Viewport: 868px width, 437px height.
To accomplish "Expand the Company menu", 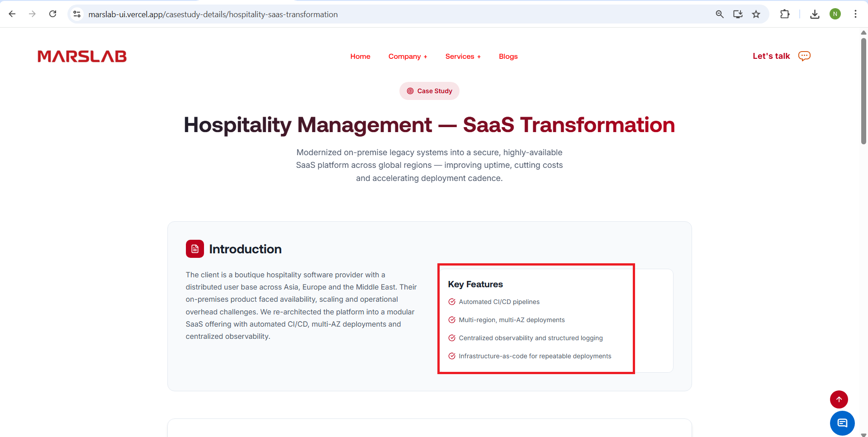I will [408, 57].
